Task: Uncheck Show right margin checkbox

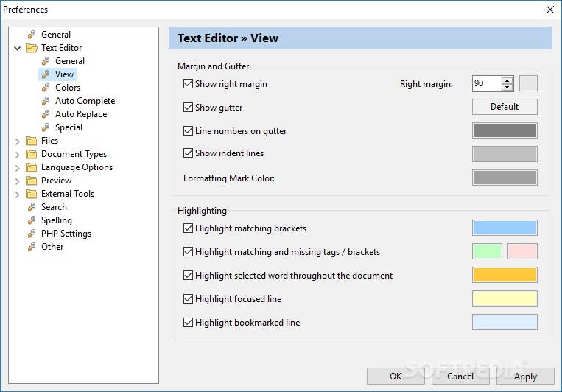Action: [188, 84]
